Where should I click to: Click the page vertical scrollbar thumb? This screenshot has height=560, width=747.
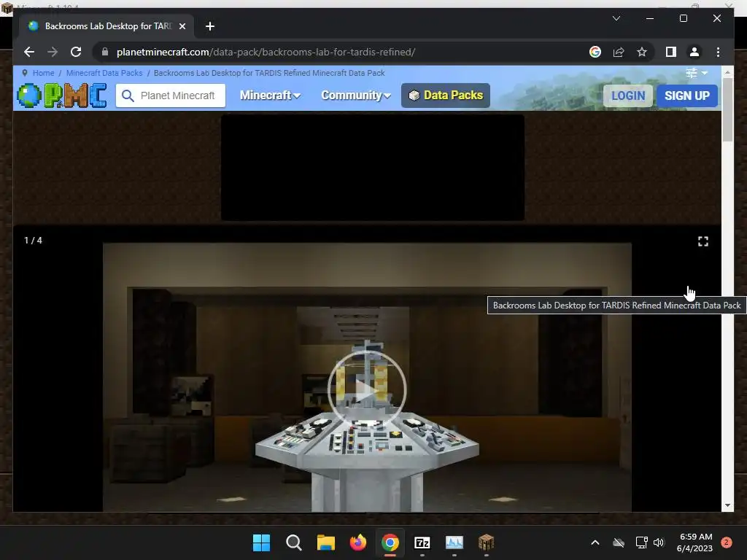pos(727,109)
